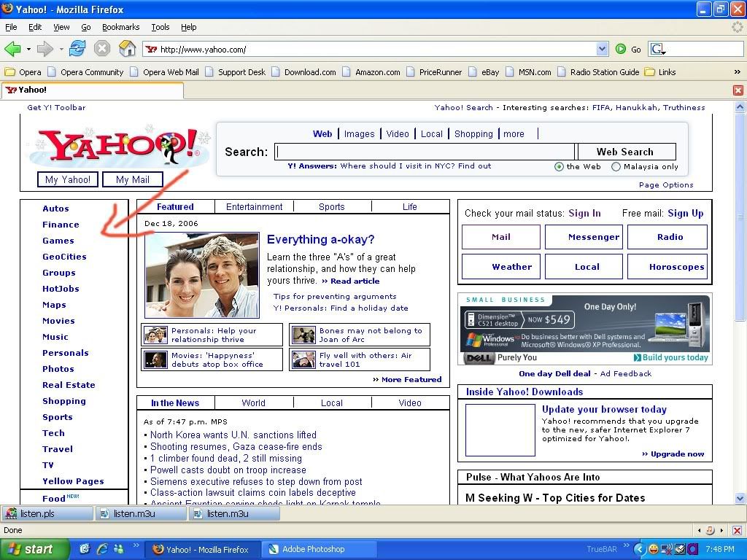Select the Images search tab

(359, 134)
